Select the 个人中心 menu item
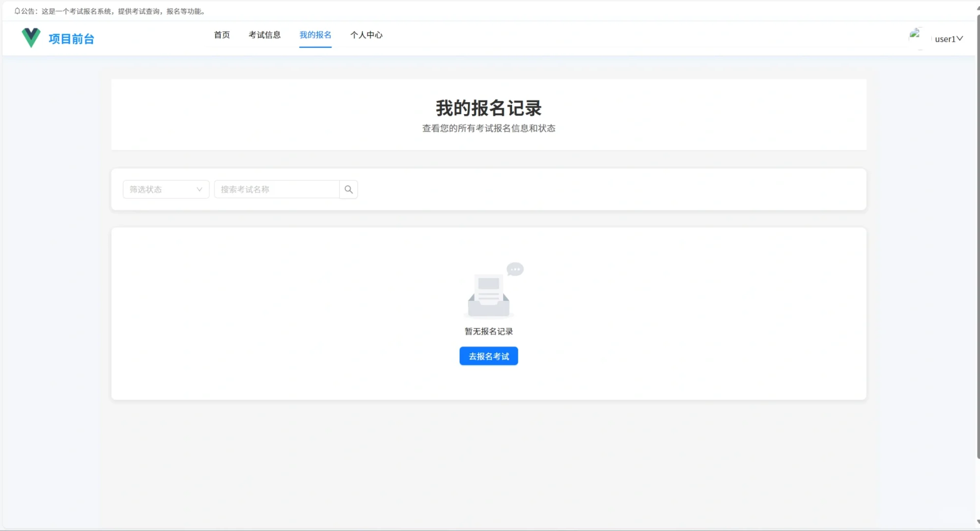This screenshot has width=980, height=531. 366,35
